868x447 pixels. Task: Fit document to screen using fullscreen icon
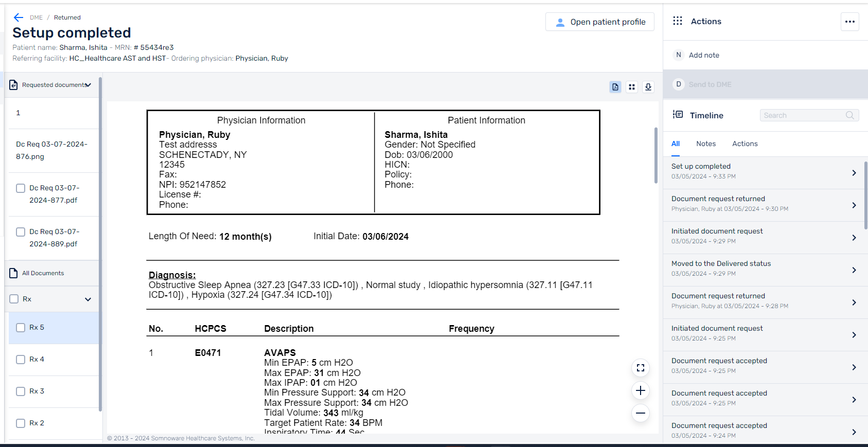641,368
